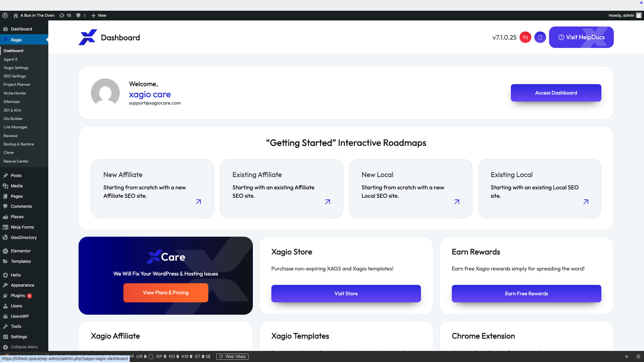Click the New Affiliate roadmap card
This screenshot has width=644, height=362.
click(152, 189)
